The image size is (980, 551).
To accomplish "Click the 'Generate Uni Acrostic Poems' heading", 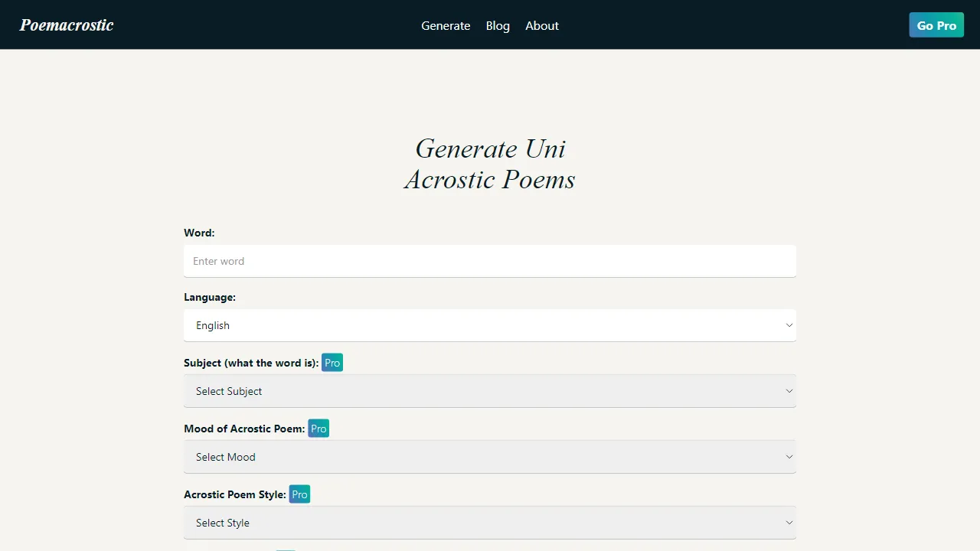I will click(x=490, y=164).
